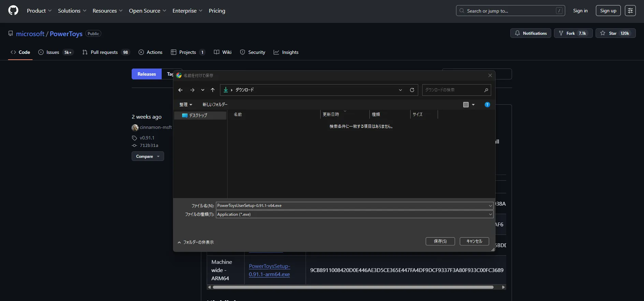The height and width of the screenshot is (301, 644).
Task: Fork the PowerToys repository
Action: [573, 33]
